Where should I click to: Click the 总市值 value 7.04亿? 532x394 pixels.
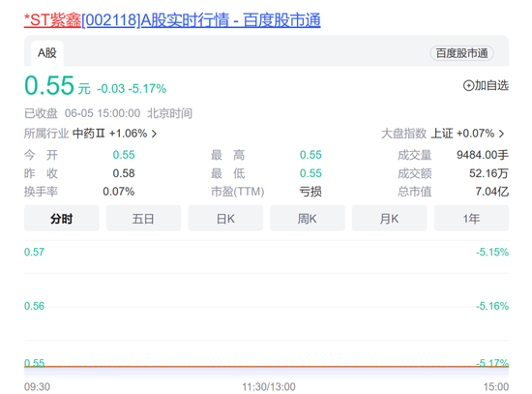(x=492, y=192)
